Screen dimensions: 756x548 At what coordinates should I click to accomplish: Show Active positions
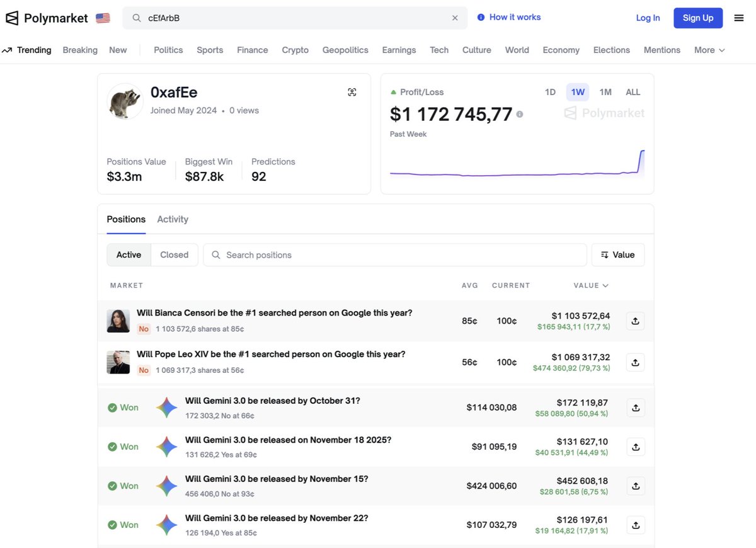[x=129, y=255]
